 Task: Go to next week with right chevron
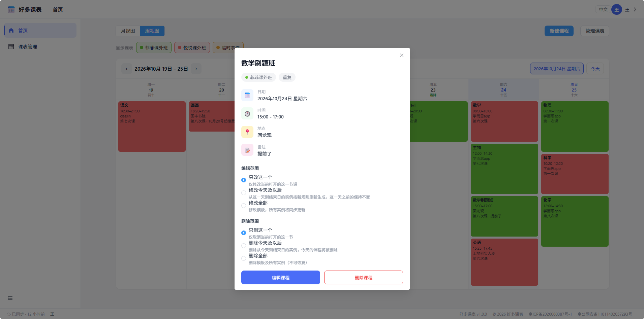[196, 69]
